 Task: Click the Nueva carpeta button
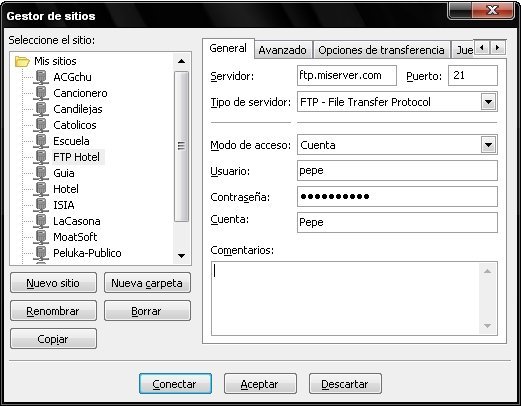tap(147, 283)
